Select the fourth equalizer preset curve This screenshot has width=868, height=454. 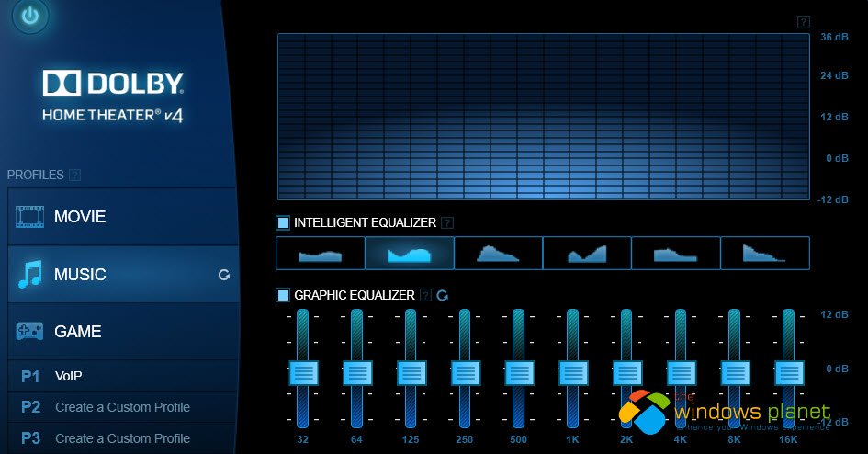click(587, 253)
